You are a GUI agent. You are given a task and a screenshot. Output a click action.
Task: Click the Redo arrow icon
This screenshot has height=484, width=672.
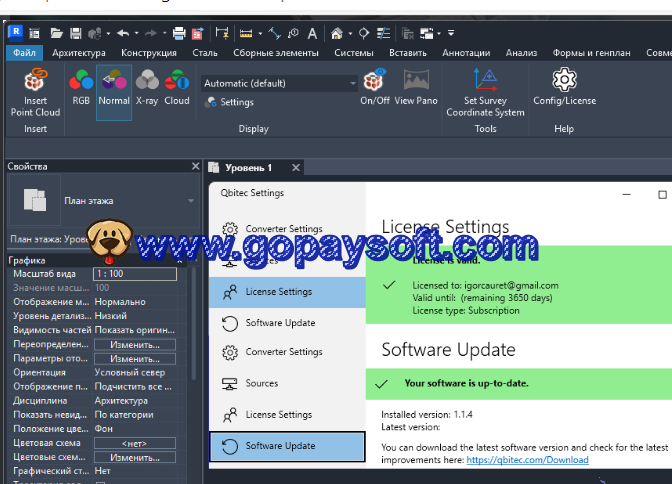[x=151, y=33]
